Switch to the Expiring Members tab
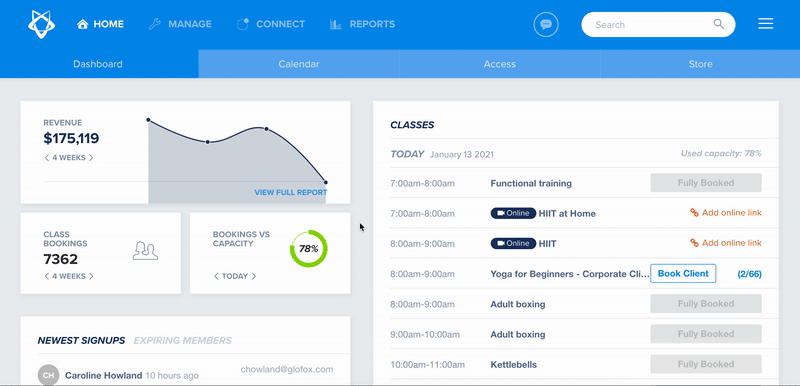 (183, 340)
